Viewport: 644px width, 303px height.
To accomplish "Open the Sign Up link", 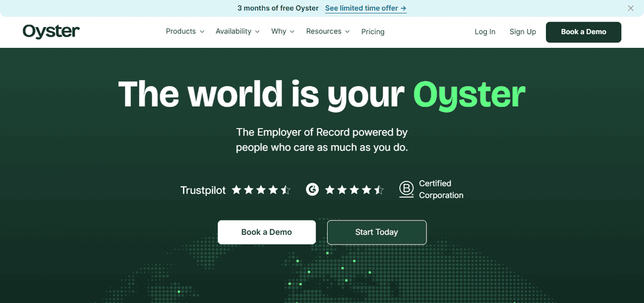I will point(523,31).
